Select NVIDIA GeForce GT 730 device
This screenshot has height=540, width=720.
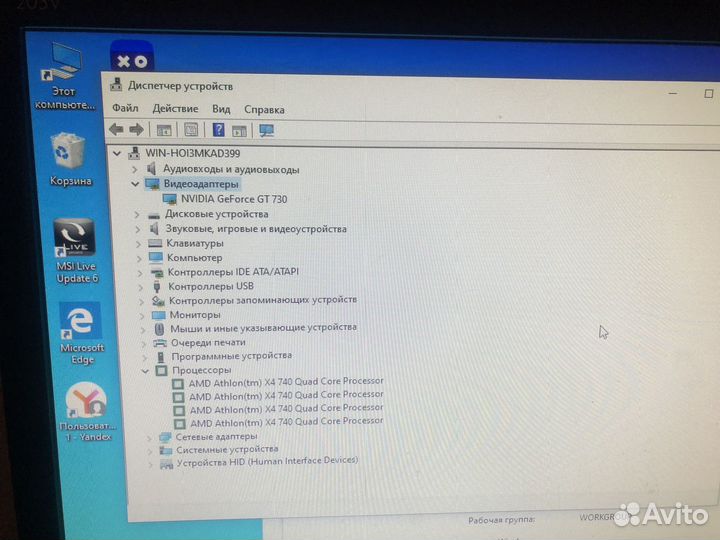233,199
